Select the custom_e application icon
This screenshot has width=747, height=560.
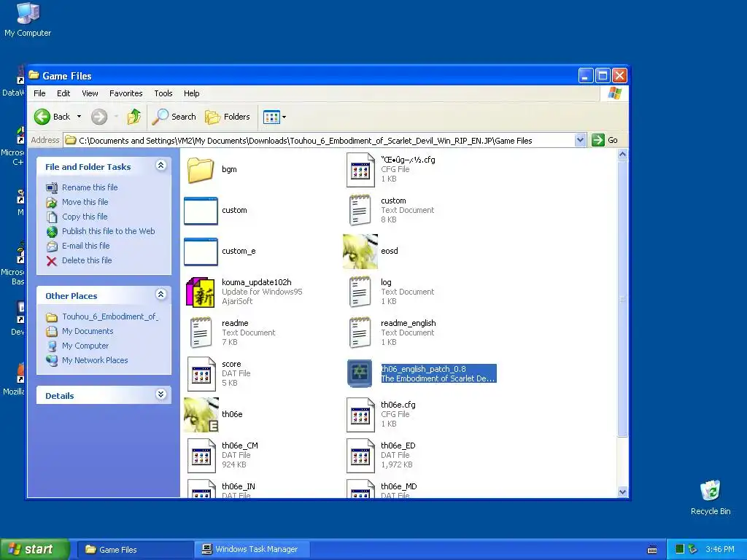coord(201,252)
